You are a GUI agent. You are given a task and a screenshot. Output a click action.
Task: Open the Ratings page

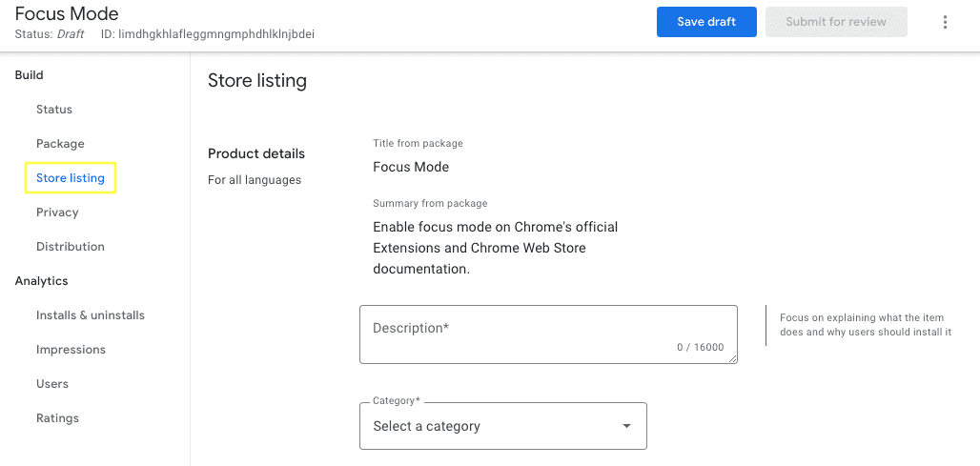(57, 418)
